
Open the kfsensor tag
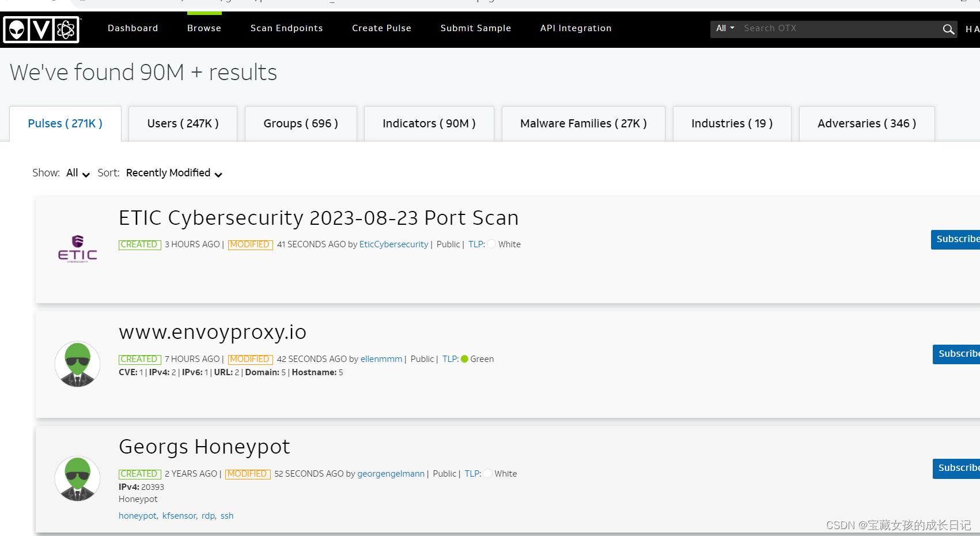pyautogui.click(x=179, y=516)
